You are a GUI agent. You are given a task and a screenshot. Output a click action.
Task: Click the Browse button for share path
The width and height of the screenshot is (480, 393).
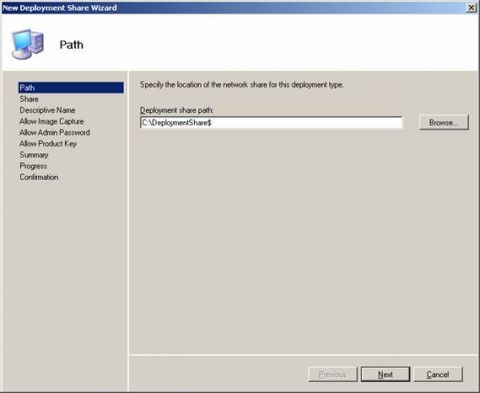pyautogui.click(x=444, y=122)
